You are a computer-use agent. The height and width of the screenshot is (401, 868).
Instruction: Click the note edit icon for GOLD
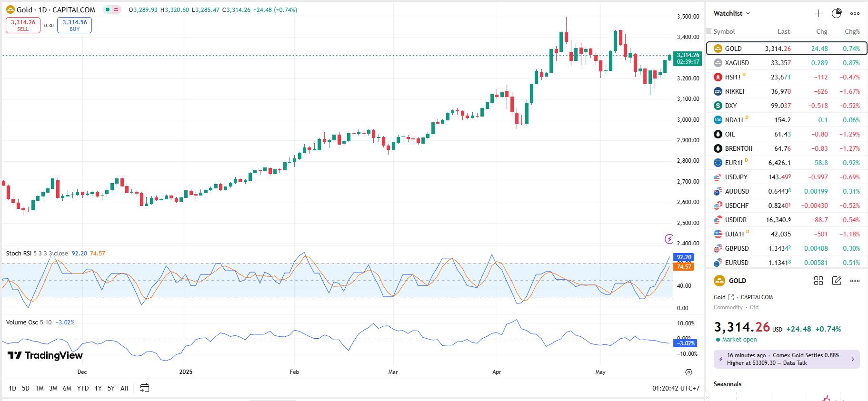[x=837, y=281]
